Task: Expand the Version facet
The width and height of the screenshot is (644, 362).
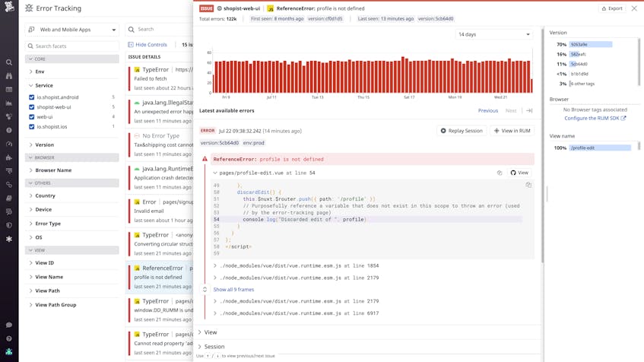Action: [x=42, y=144]
